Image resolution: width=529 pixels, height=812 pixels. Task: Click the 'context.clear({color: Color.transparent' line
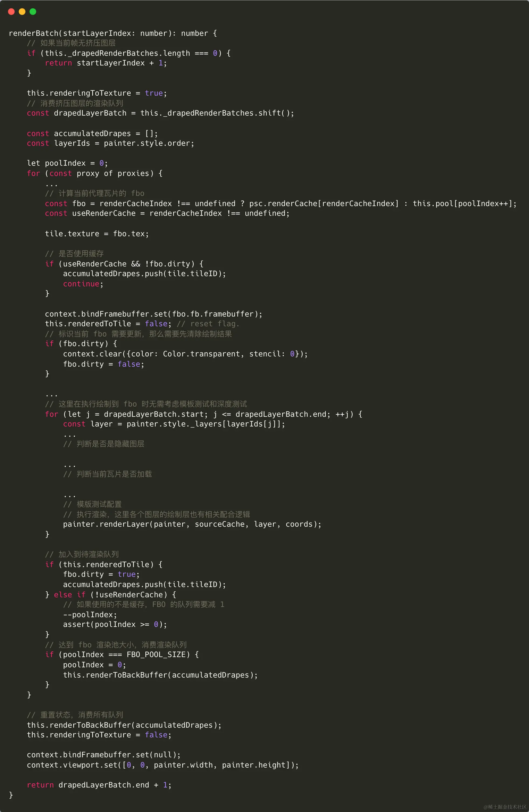pos(185,354)
